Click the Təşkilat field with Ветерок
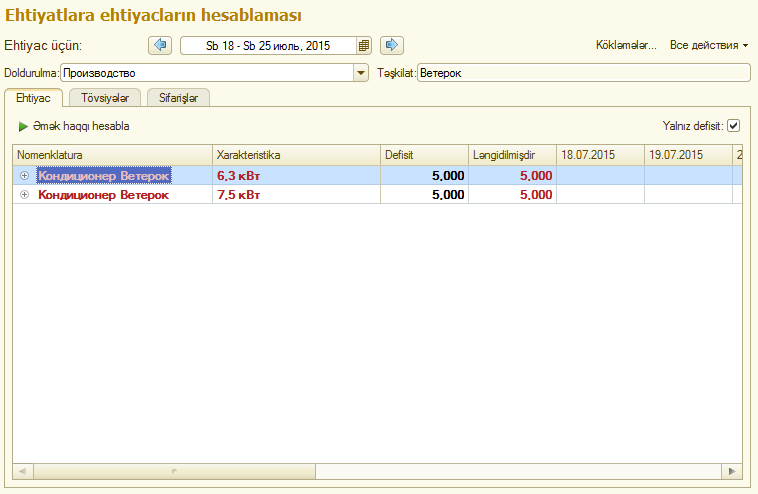The image size is (758, 494). click(582, 73)
